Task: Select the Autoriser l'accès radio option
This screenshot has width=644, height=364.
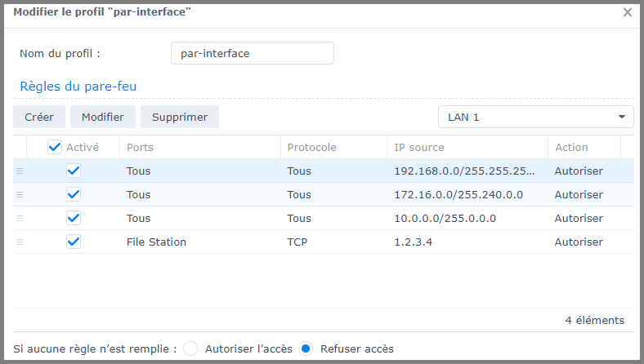Action: [191, 348]
